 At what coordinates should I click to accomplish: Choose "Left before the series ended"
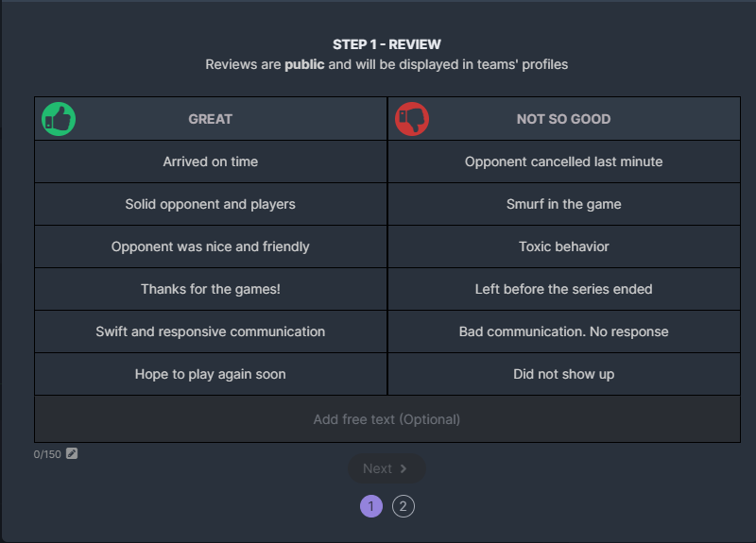pyautogui.click(x=563, y=289)
